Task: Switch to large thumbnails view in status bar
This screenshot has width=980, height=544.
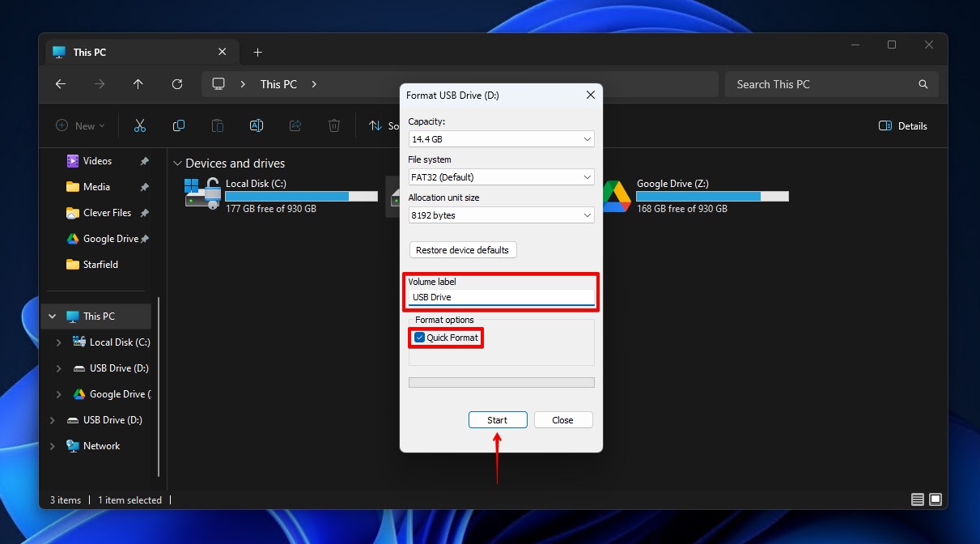Action: tap(935, 499)
